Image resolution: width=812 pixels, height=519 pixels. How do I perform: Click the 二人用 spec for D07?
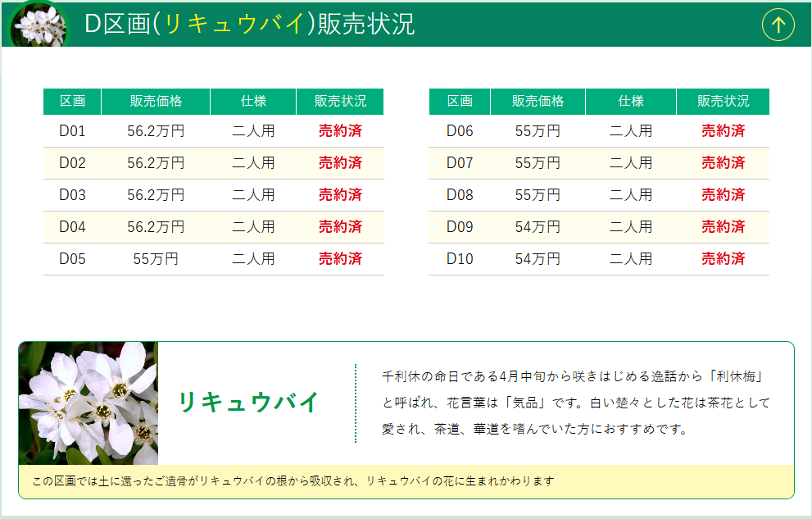[631, 163]
